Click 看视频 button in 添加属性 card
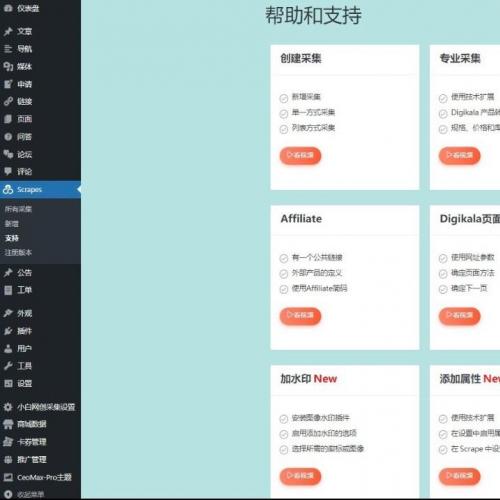Image resolution: width=500 pixels, height=500 pixels. click(460, 476)
